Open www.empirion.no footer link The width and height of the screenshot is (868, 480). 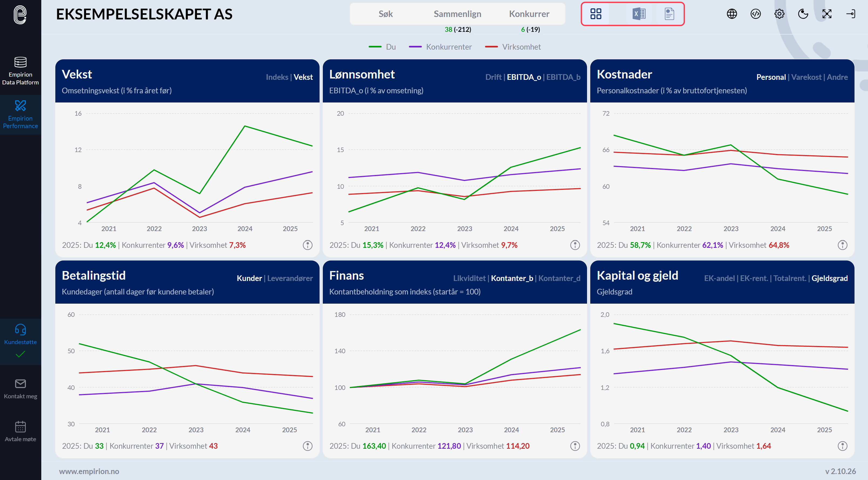89,471
